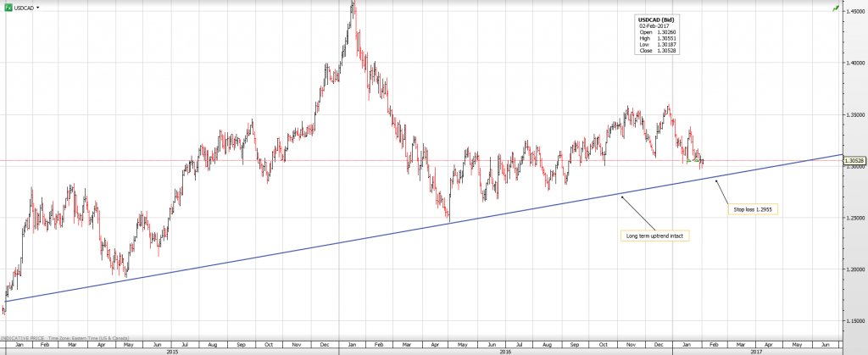Image resolution: width=868 pixels, height=355 pixels.
Task: Select the 'Long term uptrend intact' annotation
Action: (655, 234)
